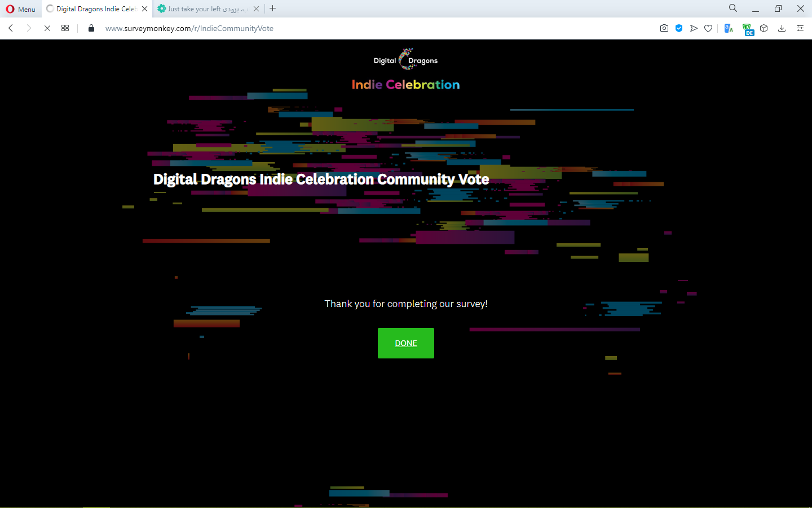Click the Digital Dragons Indie Celebration Community Vote title

[x=321, y=179]
